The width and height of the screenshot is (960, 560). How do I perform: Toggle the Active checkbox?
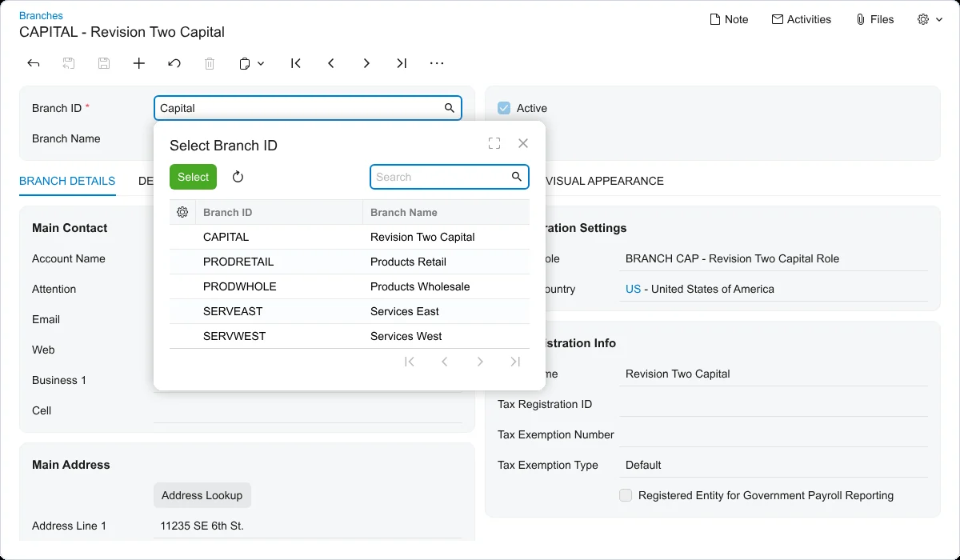504,108
